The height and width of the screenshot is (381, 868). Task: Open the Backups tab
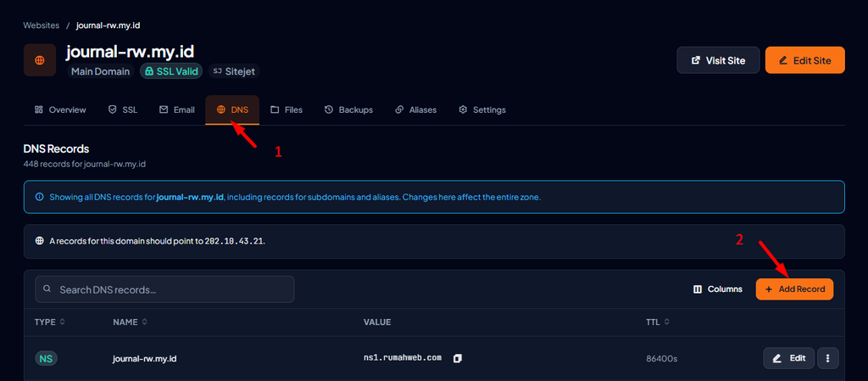[348, 109]
